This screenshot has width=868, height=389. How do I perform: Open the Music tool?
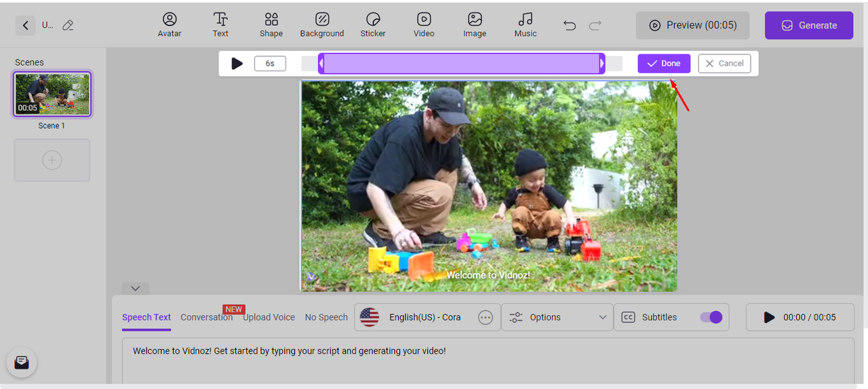(526, 25)
